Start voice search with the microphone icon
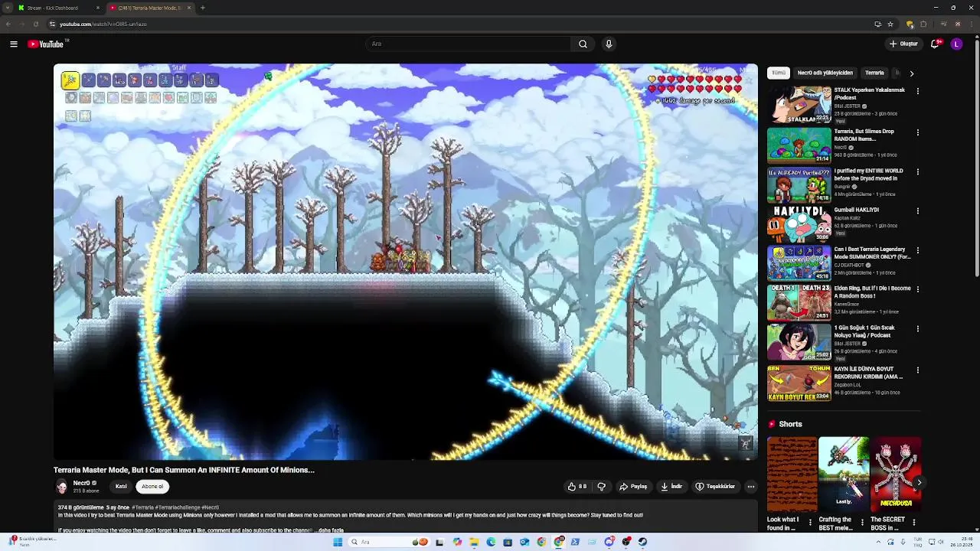 (609, 44)
